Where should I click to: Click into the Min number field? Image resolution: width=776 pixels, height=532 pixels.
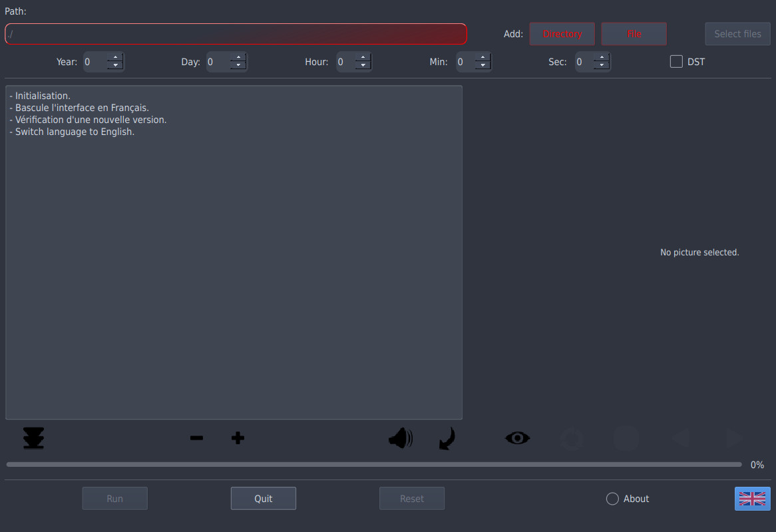[466, 62]
